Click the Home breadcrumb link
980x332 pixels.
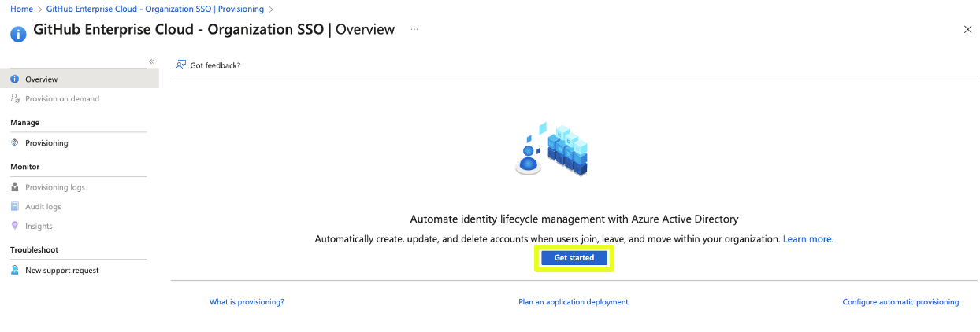pos(20,9)
